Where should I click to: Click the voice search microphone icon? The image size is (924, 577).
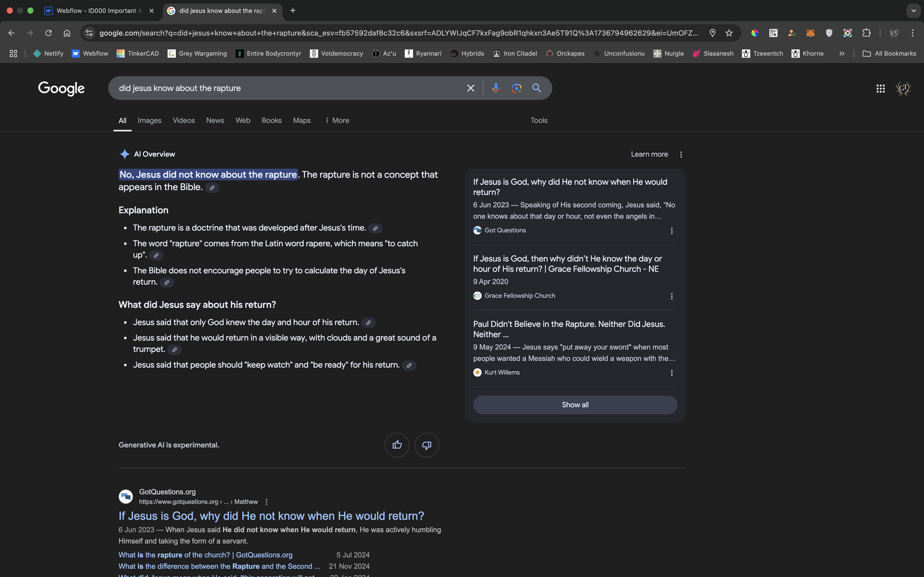click(496, 88)
